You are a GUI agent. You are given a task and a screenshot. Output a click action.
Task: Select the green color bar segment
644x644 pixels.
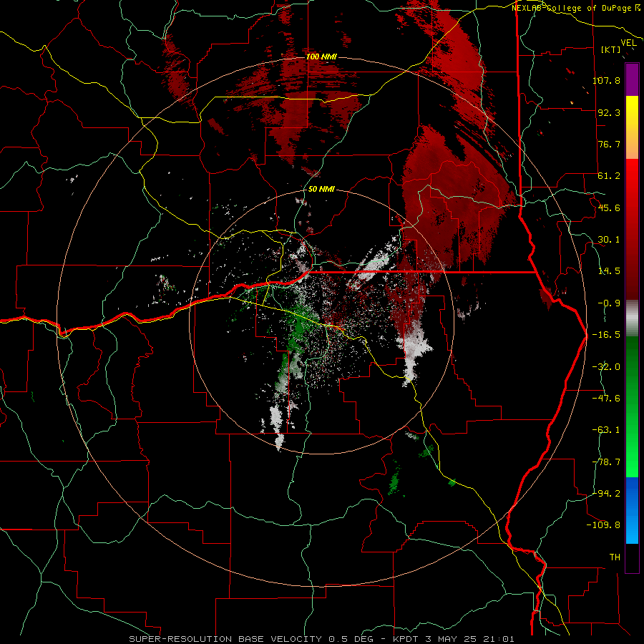(632, 406)
